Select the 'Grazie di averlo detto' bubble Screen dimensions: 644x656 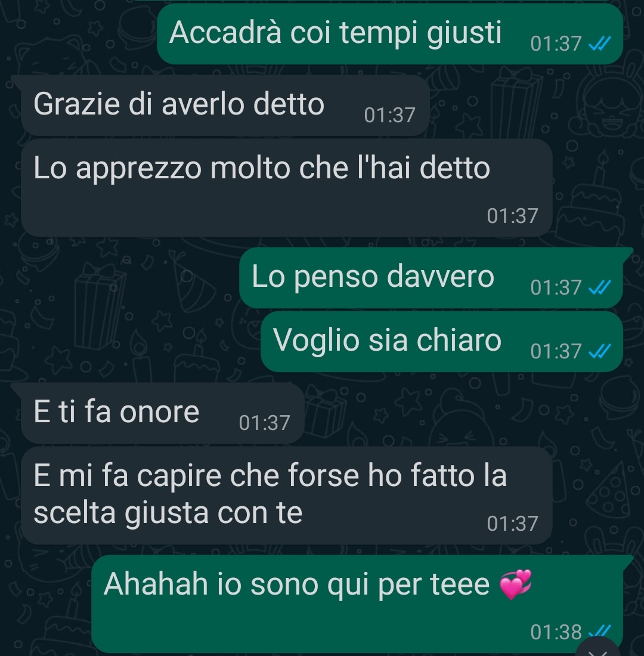coord(225,106)
